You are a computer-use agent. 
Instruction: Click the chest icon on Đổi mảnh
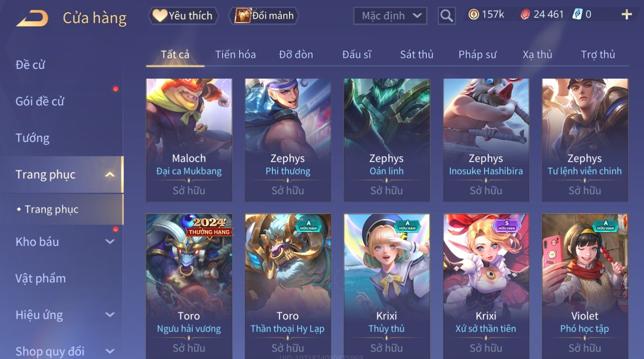click(242, 16)
